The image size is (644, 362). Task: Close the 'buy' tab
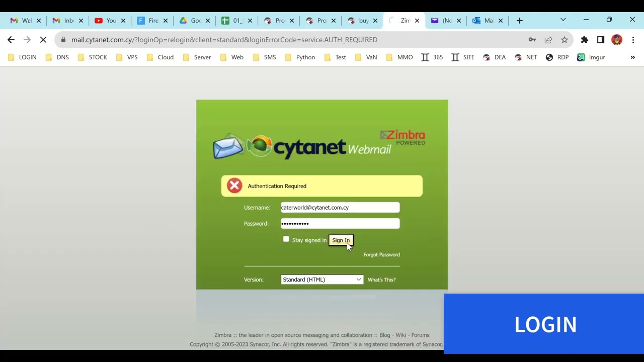pos(375,21)
